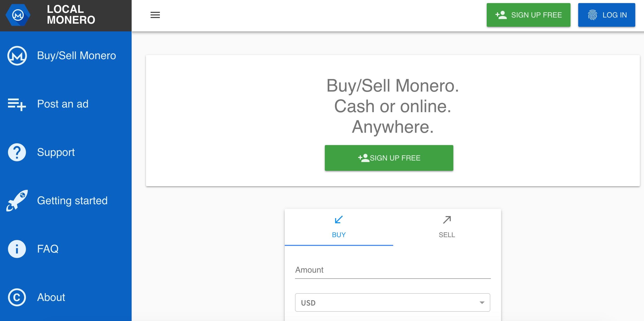Click the FAQ info icon
Viewport: 644px width, 321px height.
(17, 249)
